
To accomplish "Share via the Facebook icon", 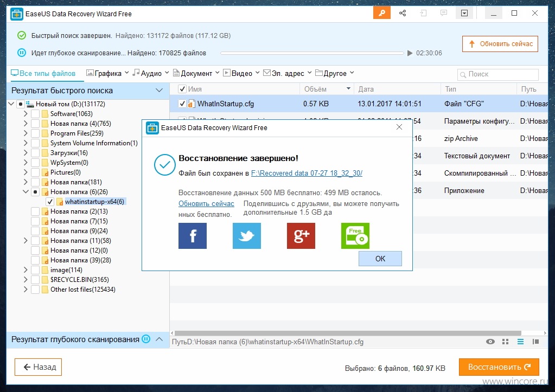I will (192, 236).
